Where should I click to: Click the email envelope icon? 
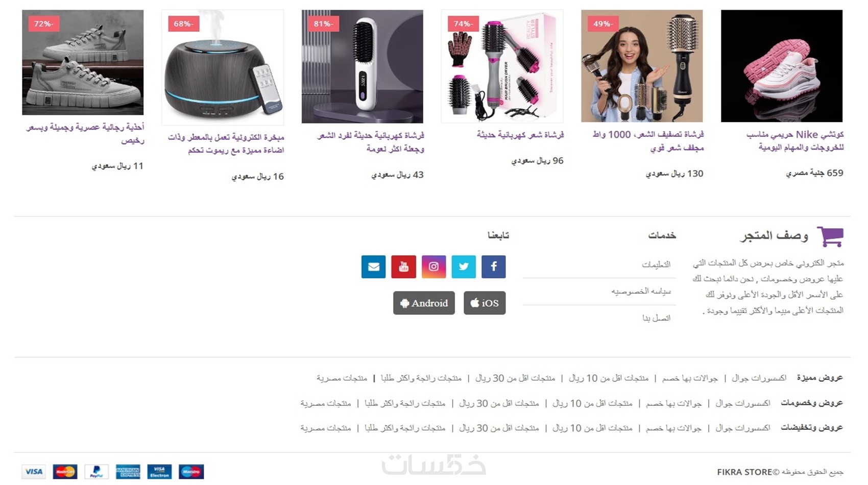coord(373,266)
